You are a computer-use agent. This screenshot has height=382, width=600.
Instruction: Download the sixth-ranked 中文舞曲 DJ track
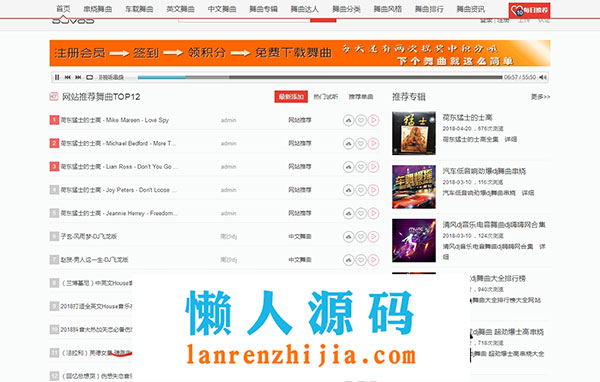(348, 237)
